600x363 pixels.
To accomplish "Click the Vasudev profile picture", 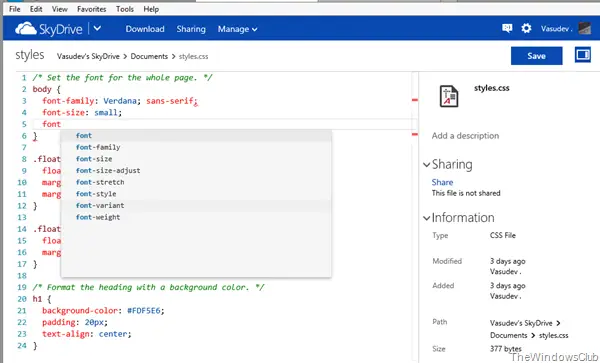I will click(584, 28).
